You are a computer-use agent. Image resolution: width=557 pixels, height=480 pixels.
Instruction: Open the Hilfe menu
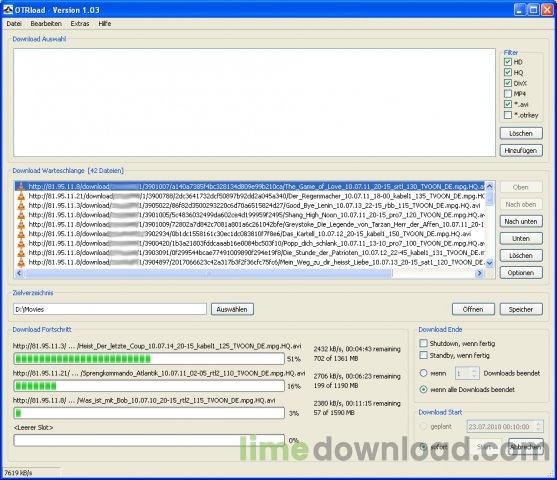point(105,24)
